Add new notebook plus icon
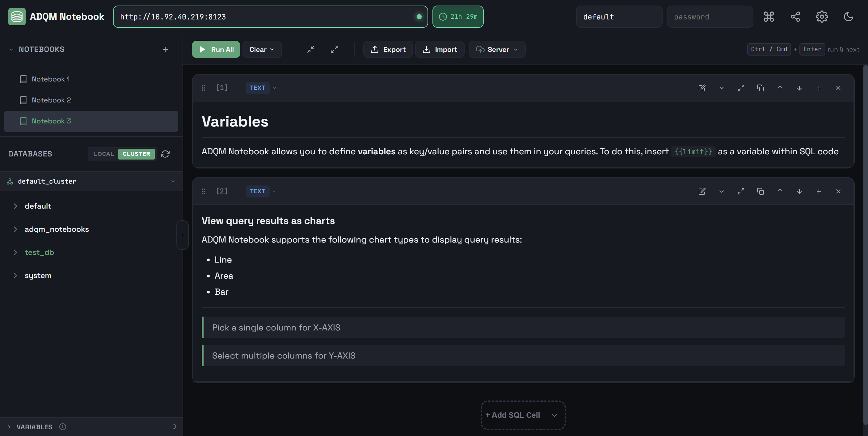The height and width of the screenshot is (436, 868). coord(165,49)
